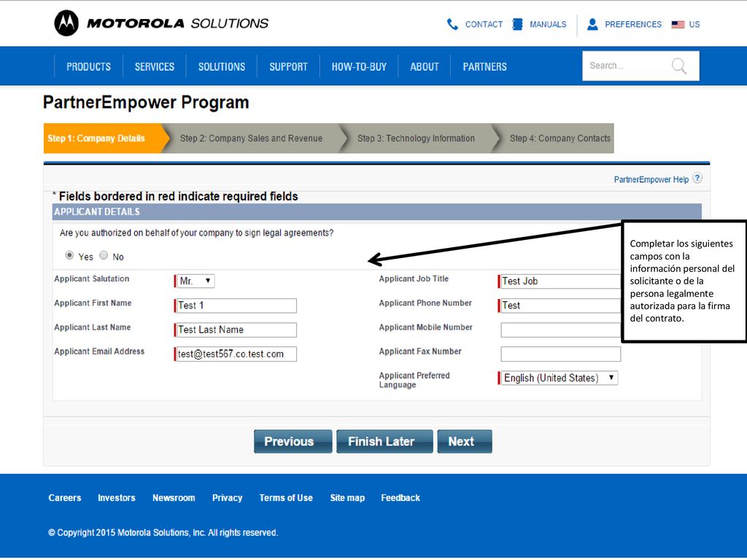
Task: Open the Applicant Preferred Language dropdown
Action: tap(558, 378)
